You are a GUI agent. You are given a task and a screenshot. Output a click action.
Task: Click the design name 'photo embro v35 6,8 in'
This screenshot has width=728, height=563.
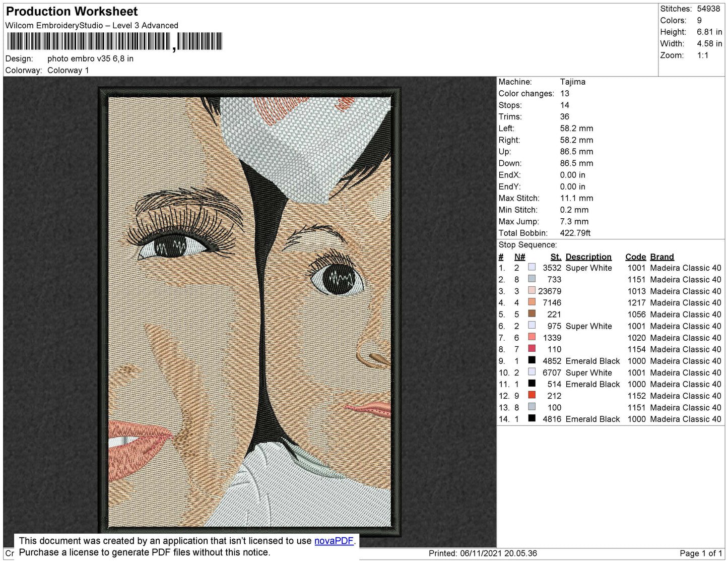90,58
